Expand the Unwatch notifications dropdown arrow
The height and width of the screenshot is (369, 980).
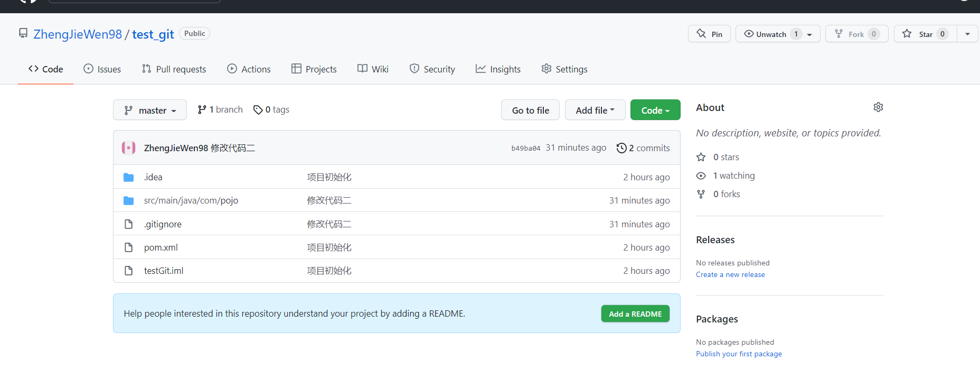point(810,34)
